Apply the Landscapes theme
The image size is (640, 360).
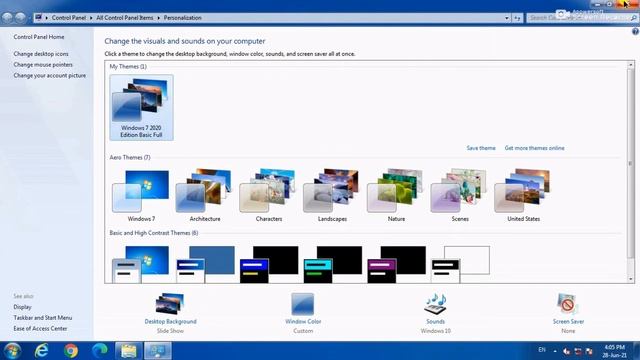pos(332,196)
